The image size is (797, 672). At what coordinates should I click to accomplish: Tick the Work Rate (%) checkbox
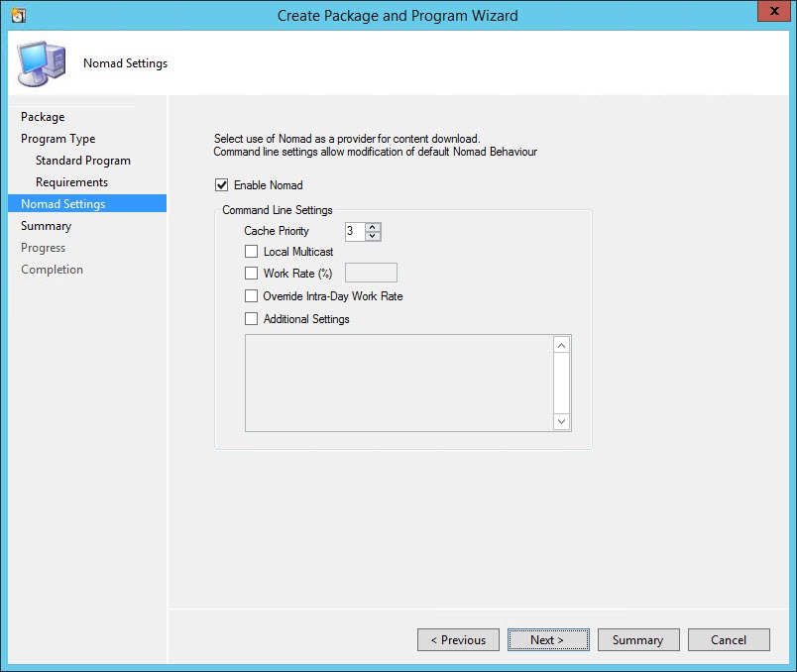tap(252, 274)
